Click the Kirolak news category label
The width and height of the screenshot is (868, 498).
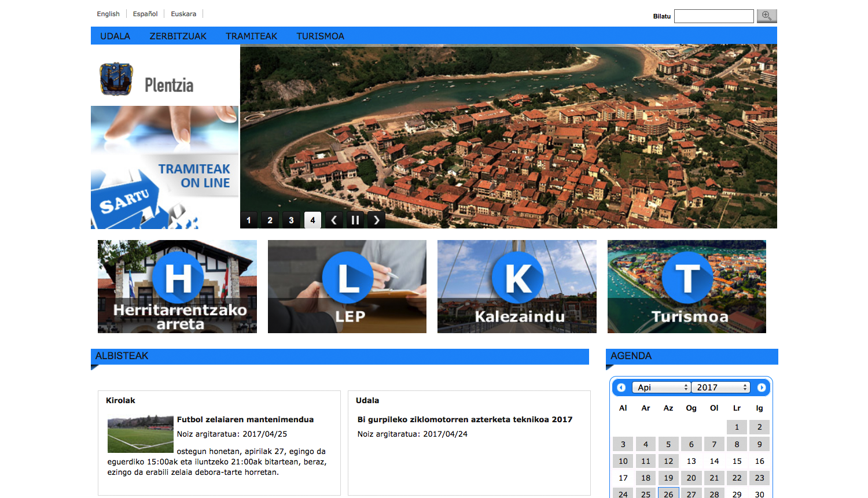(120, 400)
